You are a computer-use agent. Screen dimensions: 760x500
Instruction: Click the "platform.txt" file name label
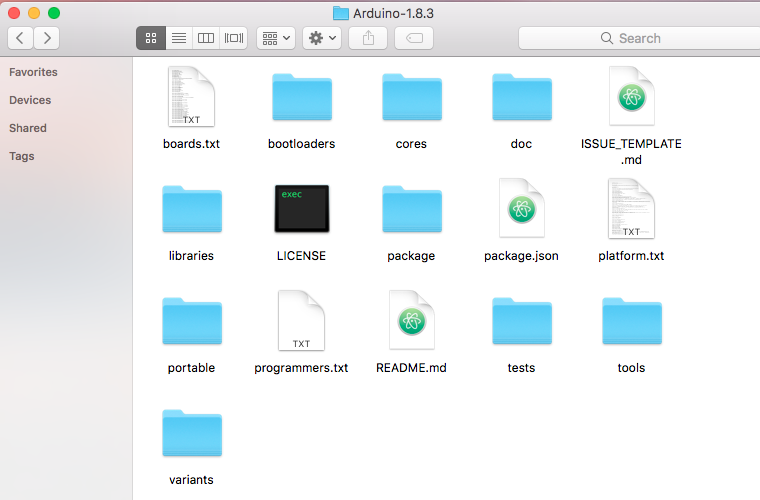pyautogui.click(x=631, y=256)
